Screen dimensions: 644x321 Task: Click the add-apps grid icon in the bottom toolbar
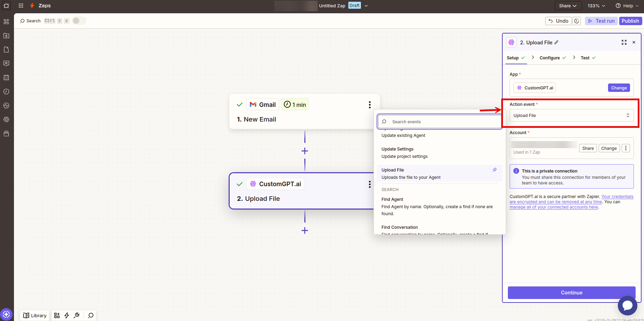[x=57, y=315]
